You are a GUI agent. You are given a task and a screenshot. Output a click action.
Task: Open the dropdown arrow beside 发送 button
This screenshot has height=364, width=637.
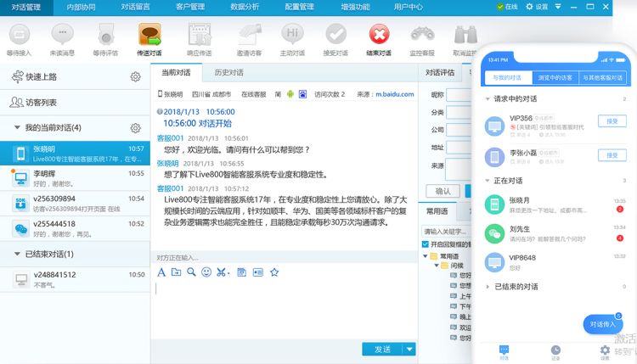pyautogui.click(x=409, y=350)
